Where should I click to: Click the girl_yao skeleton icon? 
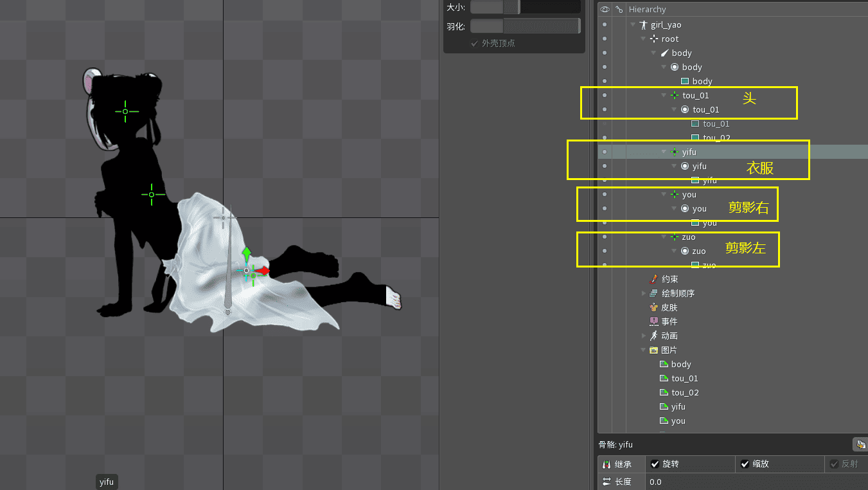coord(643,25)
